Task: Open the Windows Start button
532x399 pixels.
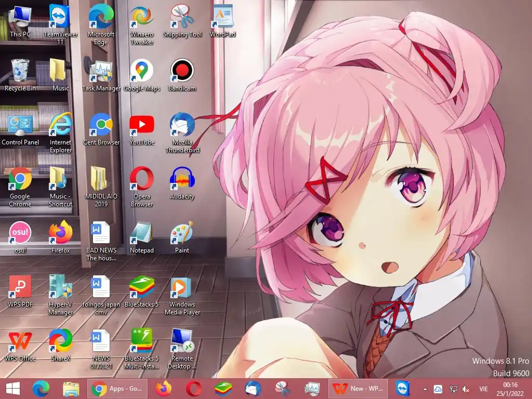Action: [x=13, y=389]
